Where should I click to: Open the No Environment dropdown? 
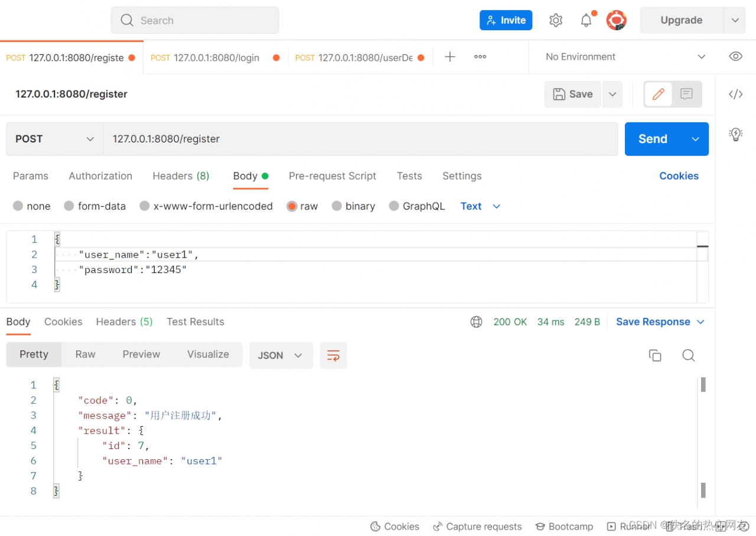(x=625, y=57)
